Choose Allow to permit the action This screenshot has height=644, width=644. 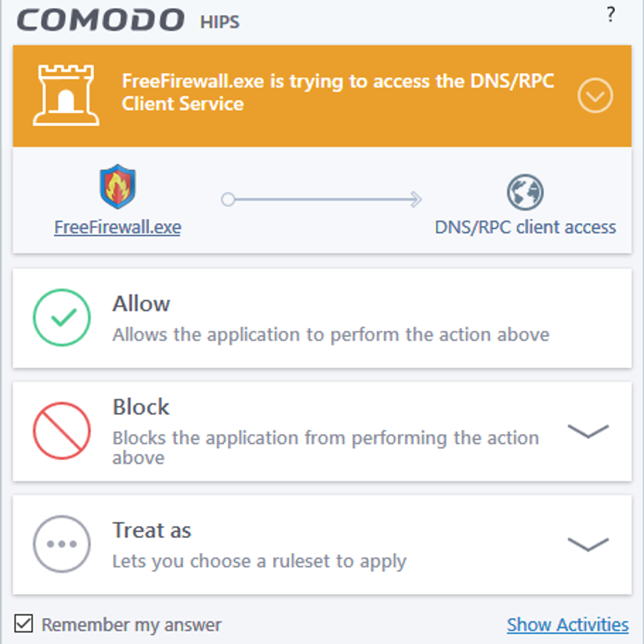tap(141, 304)
